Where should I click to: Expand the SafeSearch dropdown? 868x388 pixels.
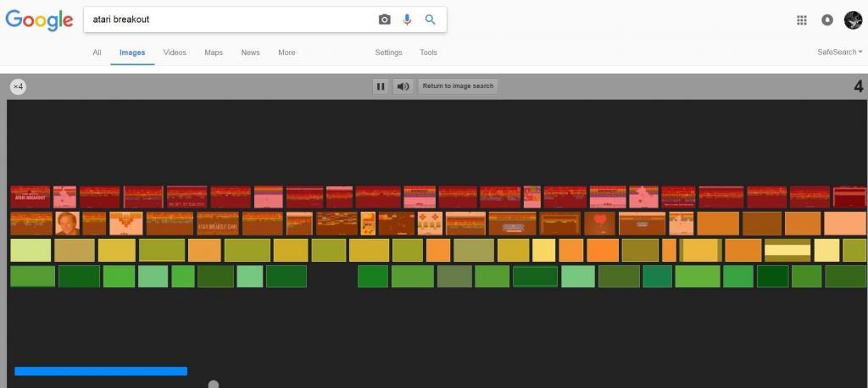(x=840, y=52)
